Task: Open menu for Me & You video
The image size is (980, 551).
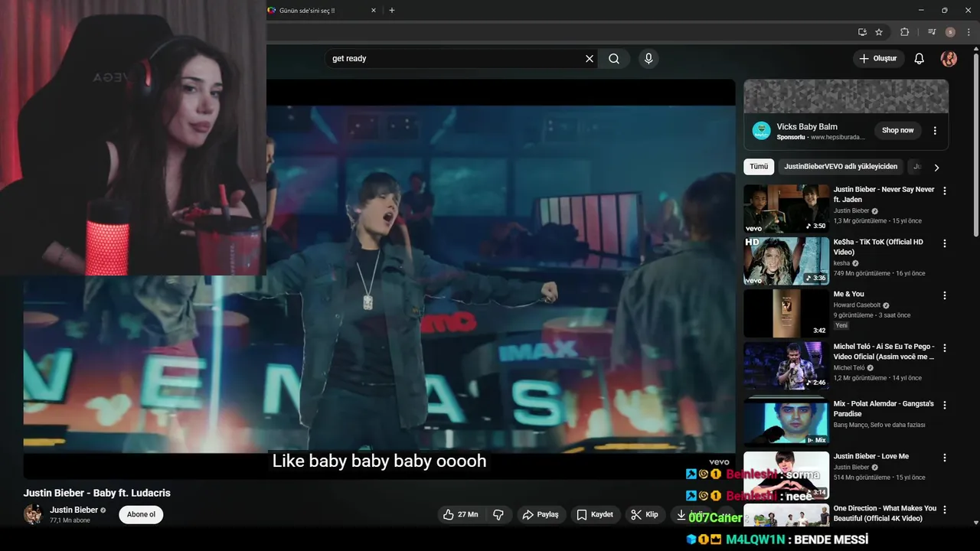Action: (x=945, y=295)
